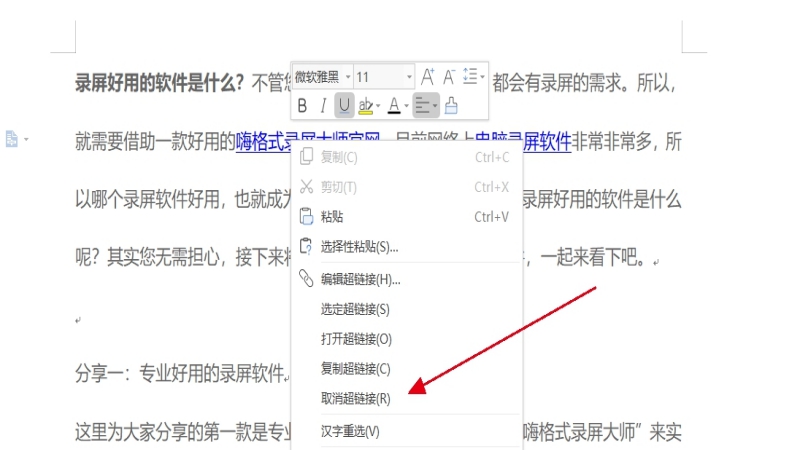
Task: Click the paste clipboard icon in context menu
Action: pos(307,217)
